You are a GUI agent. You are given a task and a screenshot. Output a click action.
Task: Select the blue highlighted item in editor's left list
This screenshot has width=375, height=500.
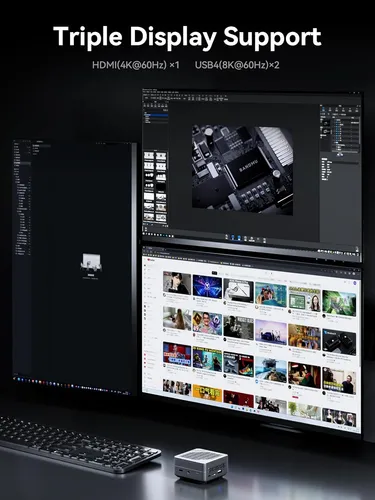156,115
